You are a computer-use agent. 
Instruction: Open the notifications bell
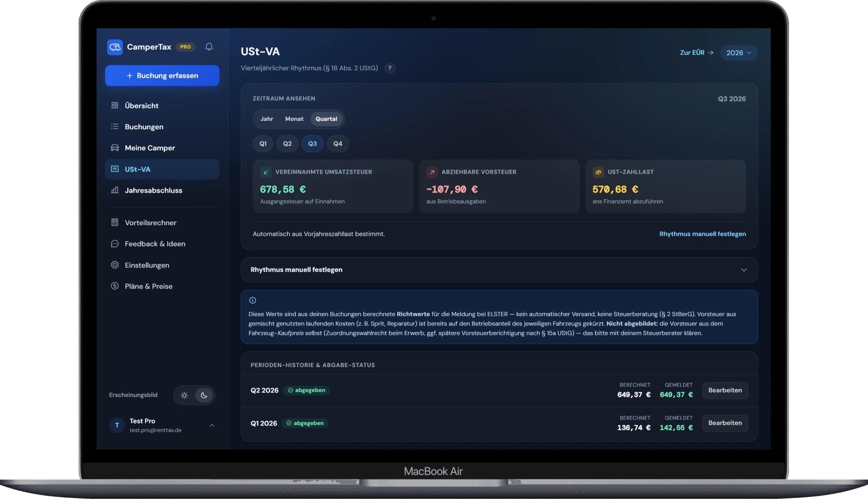click(x=209, y=47)
